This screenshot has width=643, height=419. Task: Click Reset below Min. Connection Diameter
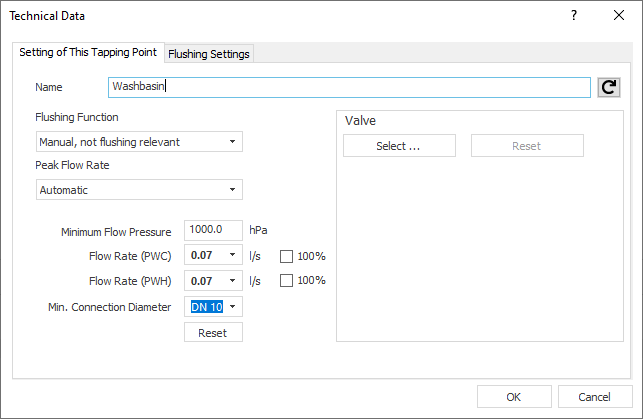[x=213, y=332]
